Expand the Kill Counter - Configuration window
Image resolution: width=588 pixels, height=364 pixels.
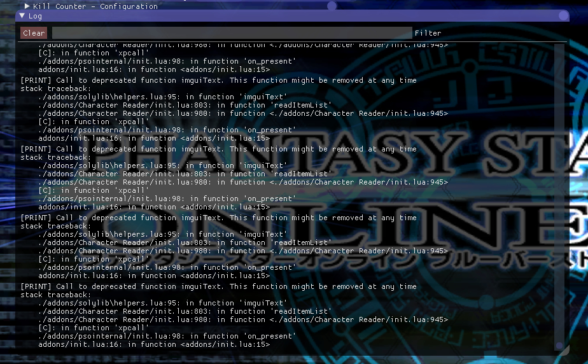pos(27,6)
